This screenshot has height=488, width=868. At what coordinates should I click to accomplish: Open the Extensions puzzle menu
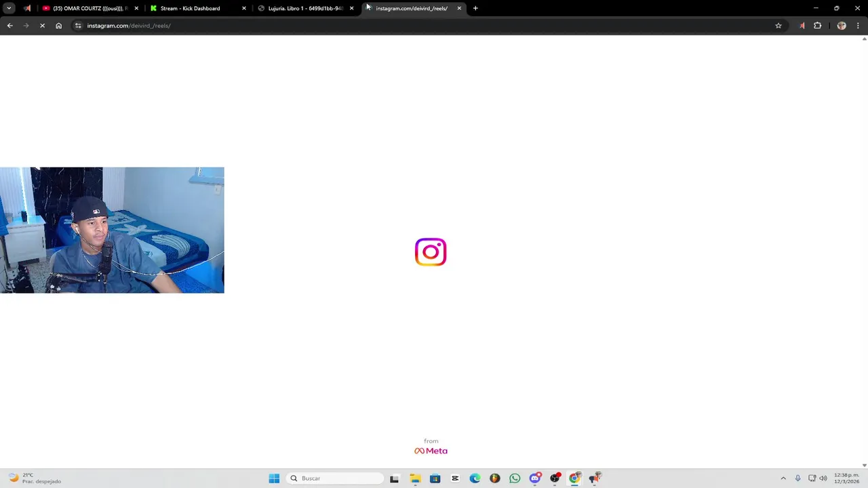[x=818, y=26]
